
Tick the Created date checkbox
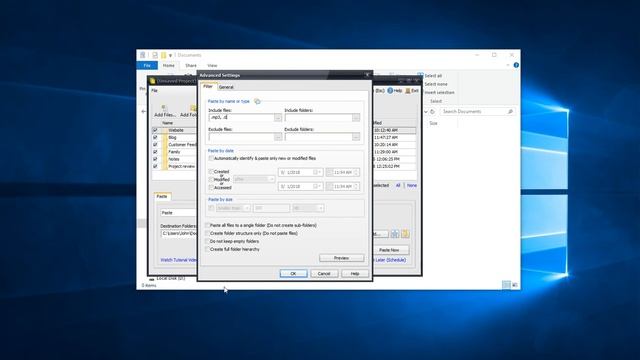click(x=211, y=172)
